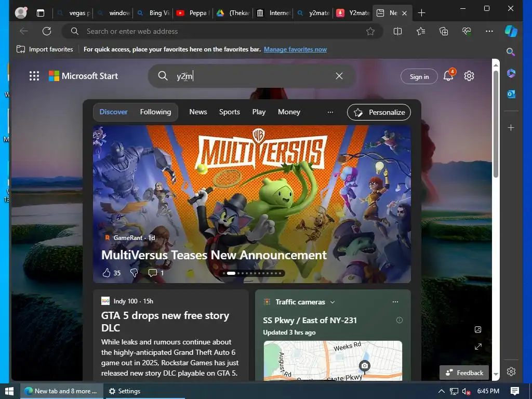Go back with the back arrow
Image resolution: width=532 pixels, height=399 pixels.
click(24, 31)
